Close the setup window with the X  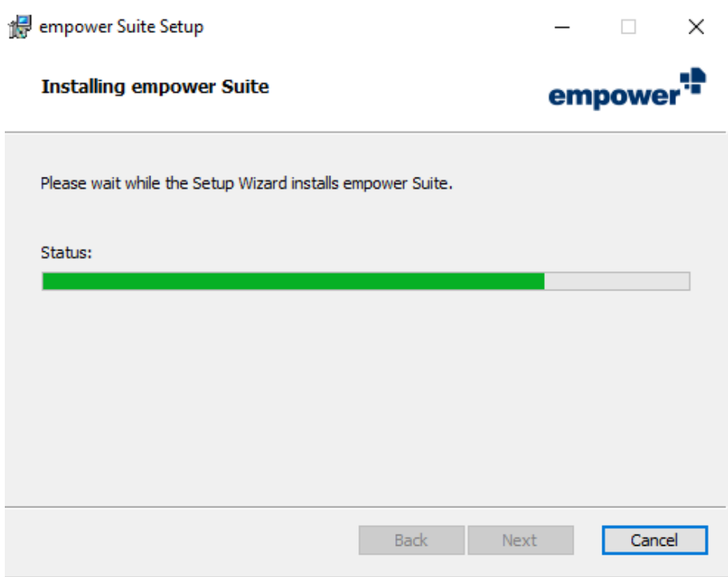(x=696, y=27)
